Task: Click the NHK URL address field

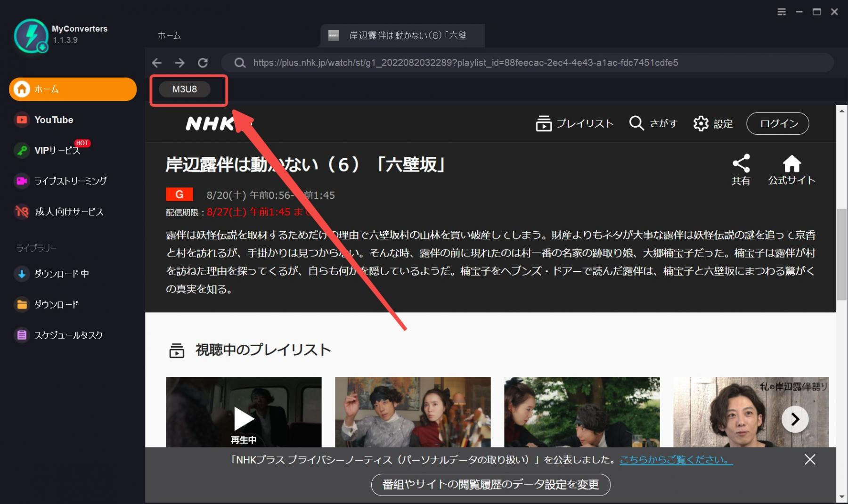Action: 528,63
